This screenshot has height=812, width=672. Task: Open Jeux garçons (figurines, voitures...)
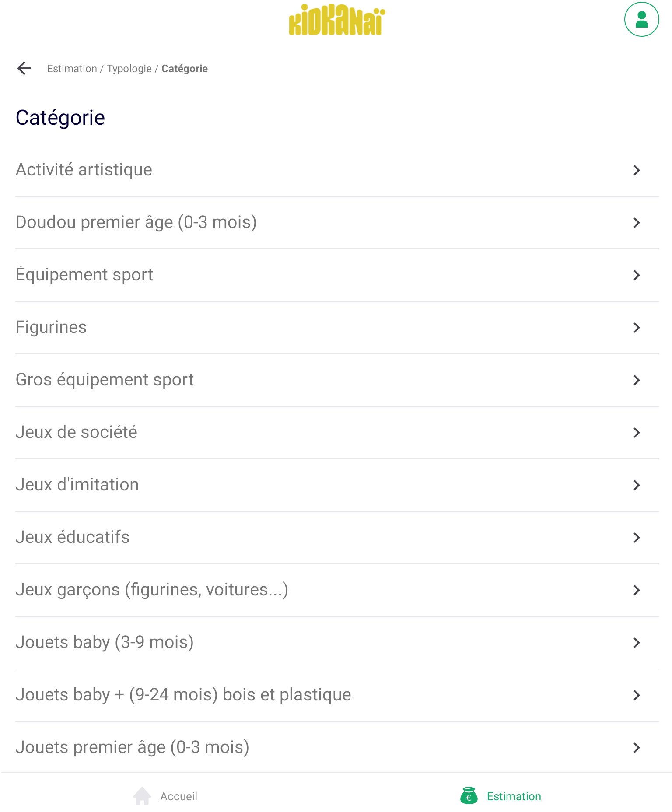click(152, 590)
